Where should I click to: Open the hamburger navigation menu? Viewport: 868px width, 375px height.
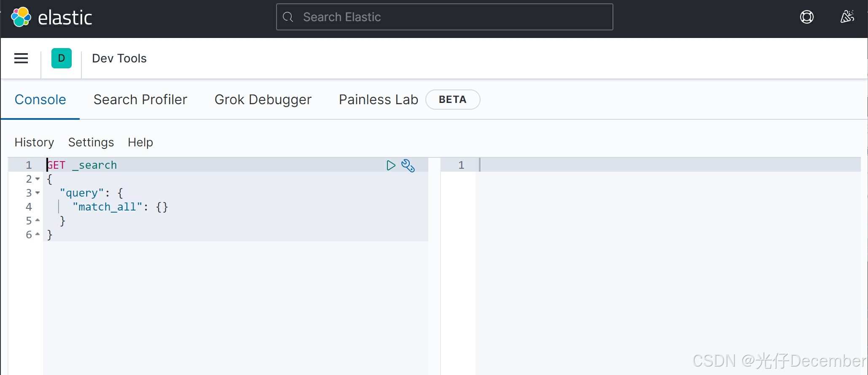click(x=21, y=58)
